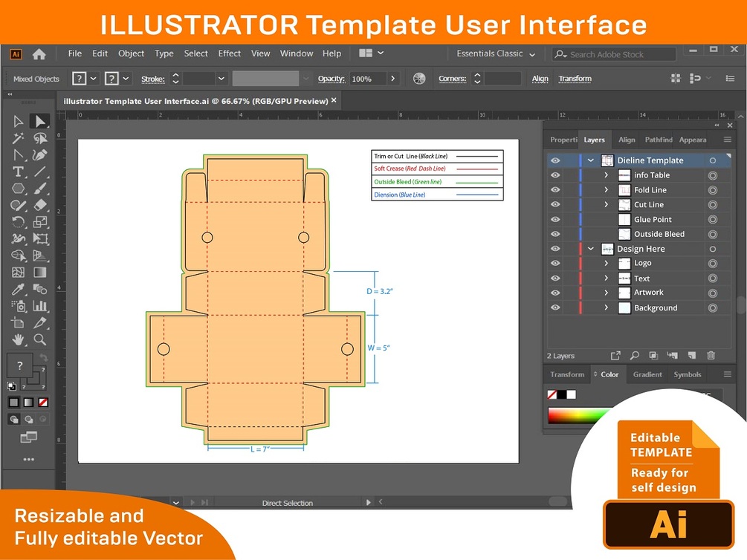This screenshot has width=747, height=560.
Task: Expand the Fold Line sublayer
Action: pyautogui.click(x=606, y=190)
